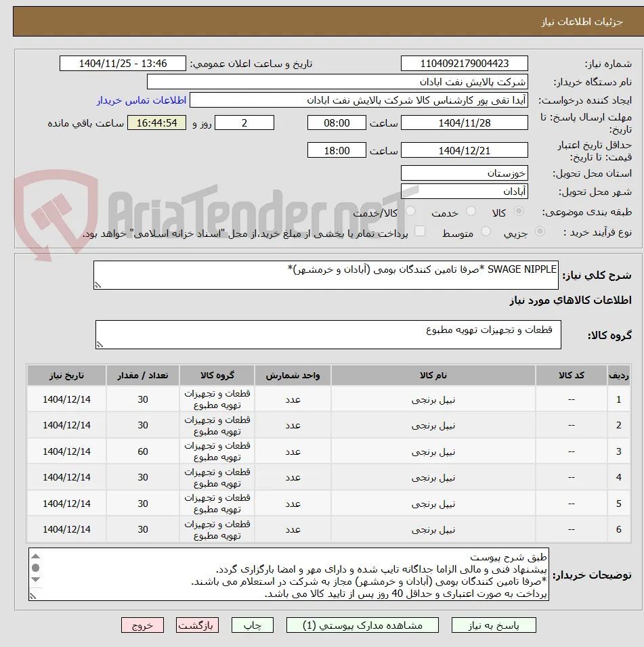The height and width of the screenshot is (647, 644).
Task: Click scroll down arrow in buyer notes
Action: (x=35, y=580)
